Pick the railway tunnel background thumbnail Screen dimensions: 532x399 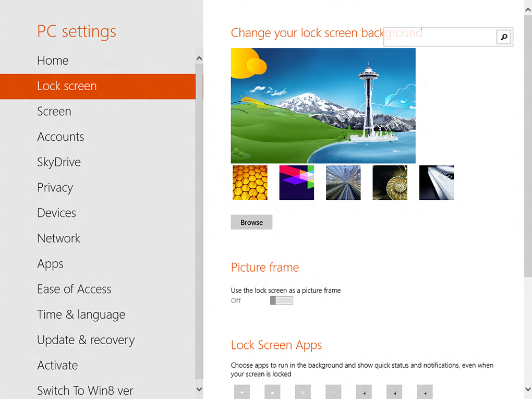pyautogui.click(x=343, y=183)
